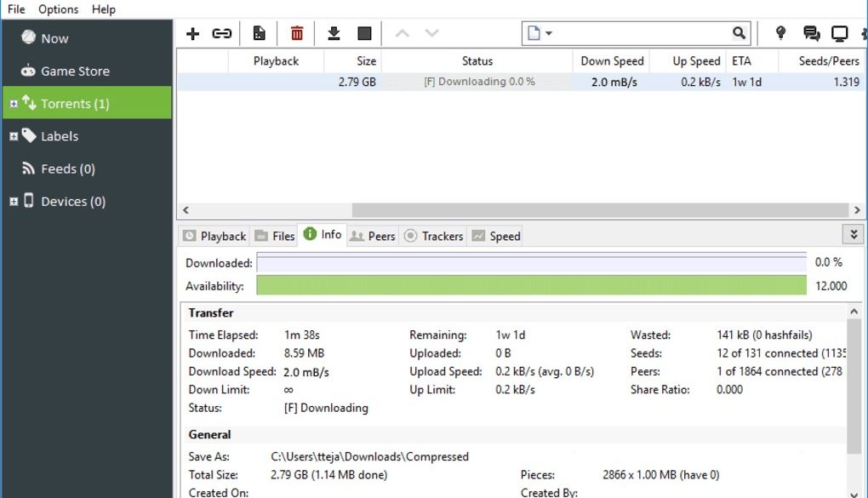This screenshot has height=498, width=868.
Task: Expand the Devices tree node
Action: coord(14,202)
